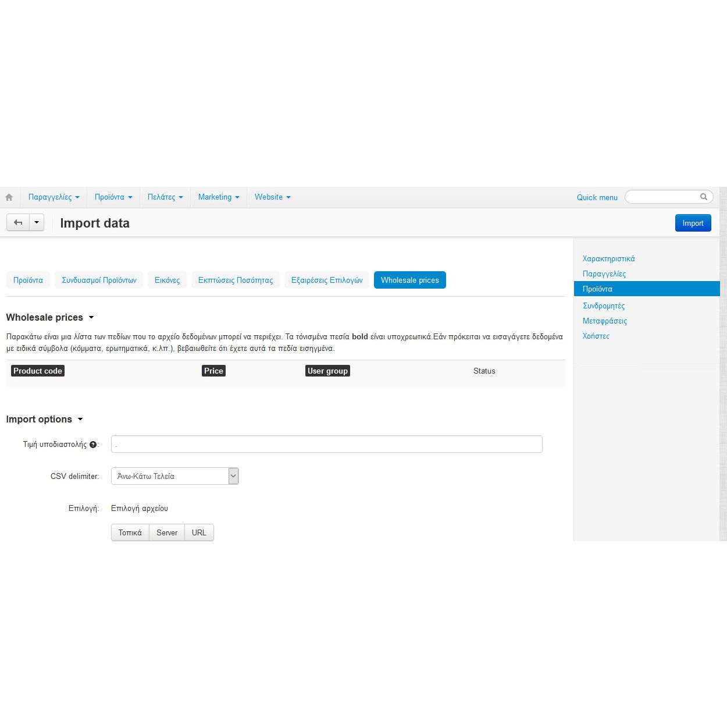Open the Marketing menu
The width and height of the screenshot is (727, 728).
pyautogui.click(x=219, y=197)
